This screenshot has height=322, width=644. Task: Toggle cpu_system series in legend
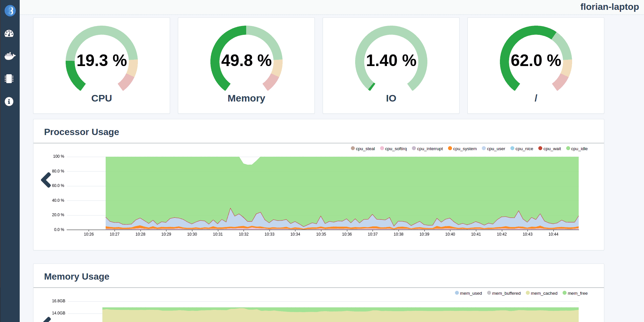(462, 149)
